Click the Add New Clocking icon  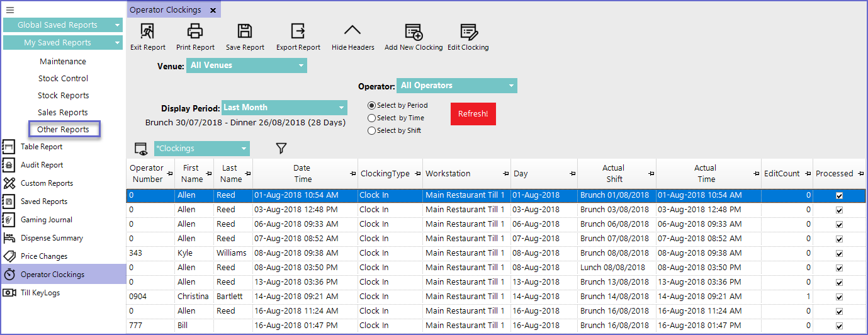click(413, 31)
